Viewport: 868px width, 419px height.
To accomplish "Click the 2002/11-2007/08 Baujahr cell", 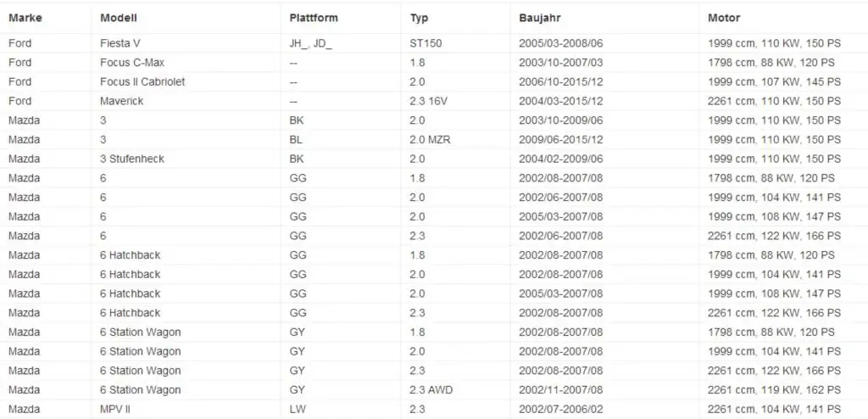I will [x=561, y=390].
